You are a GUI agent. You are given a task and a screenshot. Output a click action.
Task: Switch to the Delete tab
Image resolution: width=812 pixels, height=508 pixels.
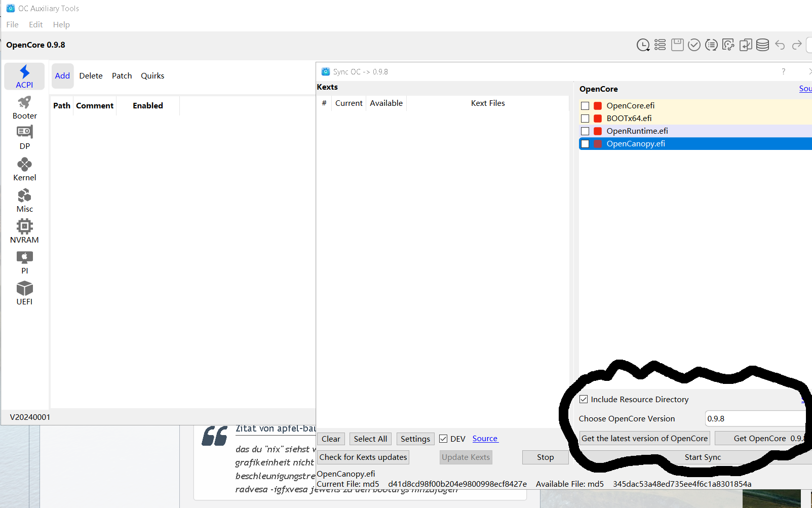[x=91, y=75]
